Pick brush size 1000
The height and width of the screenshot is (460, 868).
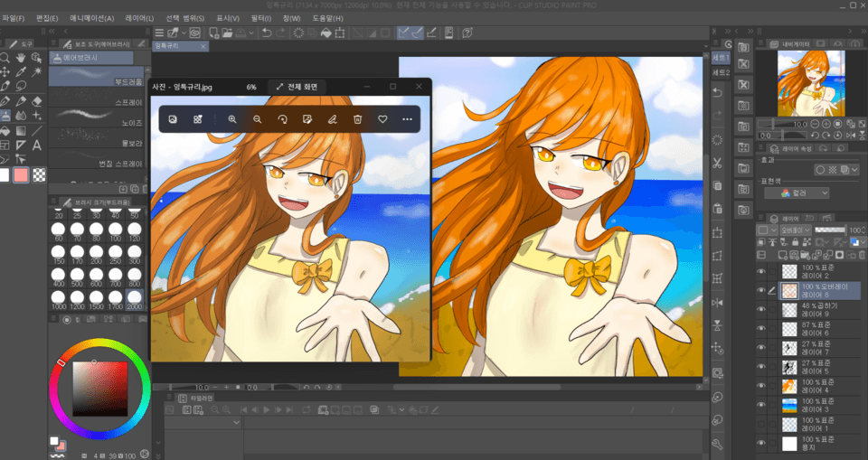pos(58,299)
